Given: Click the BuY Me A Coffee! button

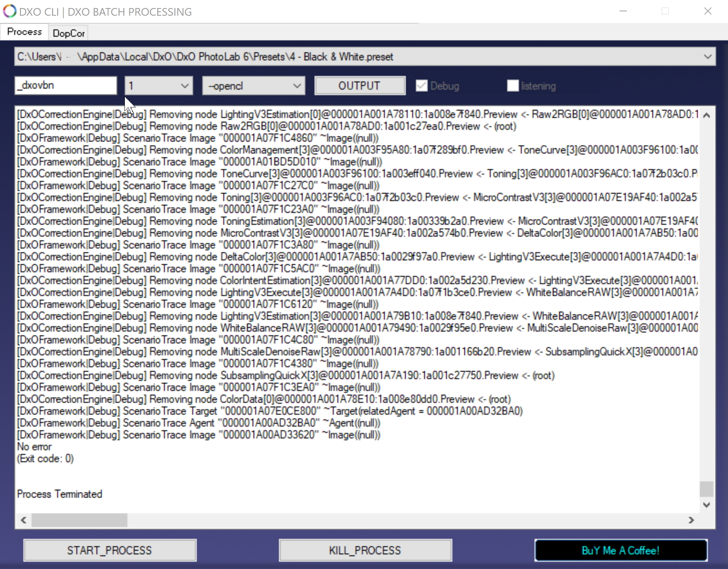Looking at the screenshot, I should pos(621,550).
